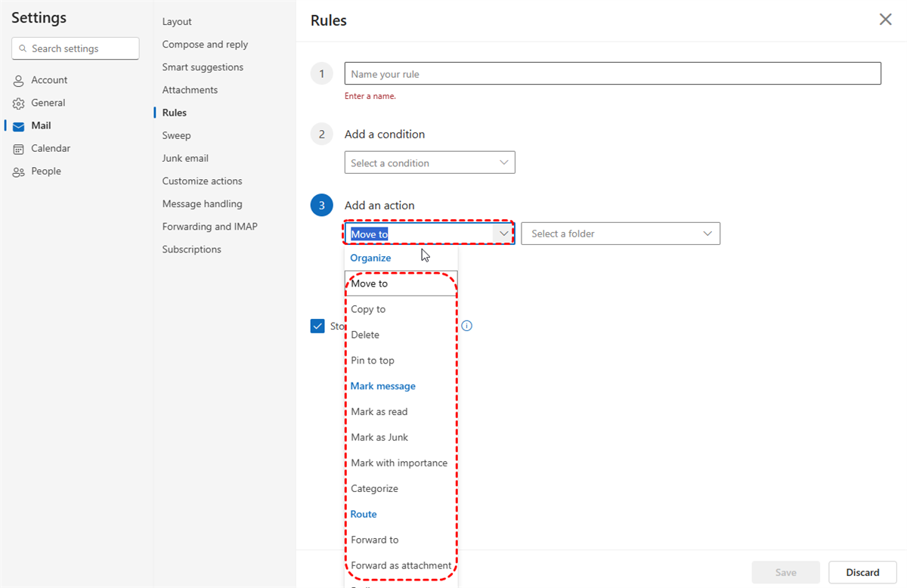This screenshot has width=907, height=588.
Task: Choose Copy to from action list
Action: 368,309
